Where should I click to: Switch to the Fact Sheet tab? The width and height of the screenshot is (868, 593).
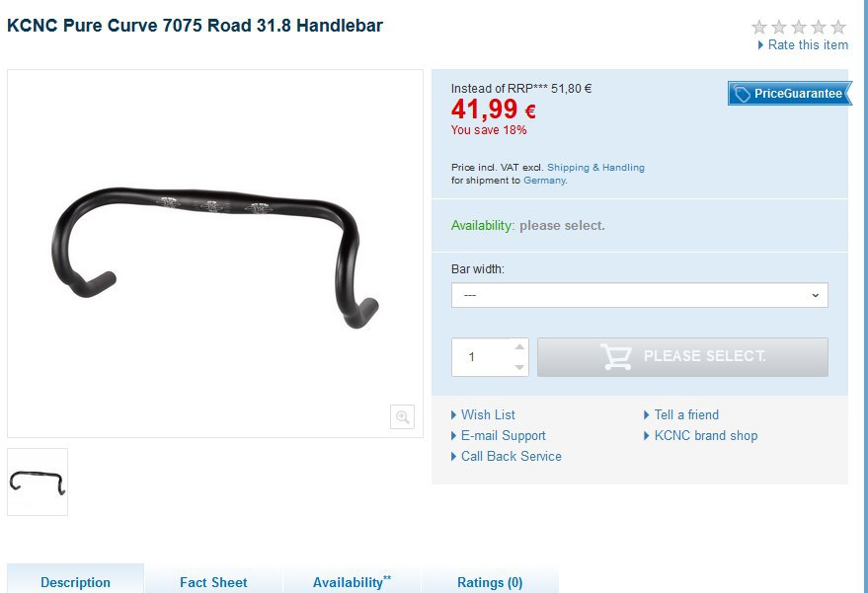pos(213,582)
